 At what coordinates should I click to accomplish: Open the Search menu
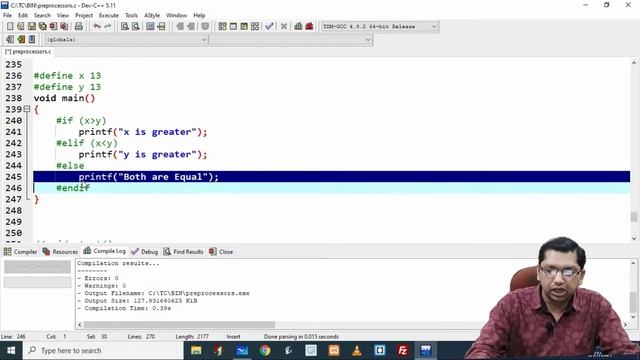point(42,15)
